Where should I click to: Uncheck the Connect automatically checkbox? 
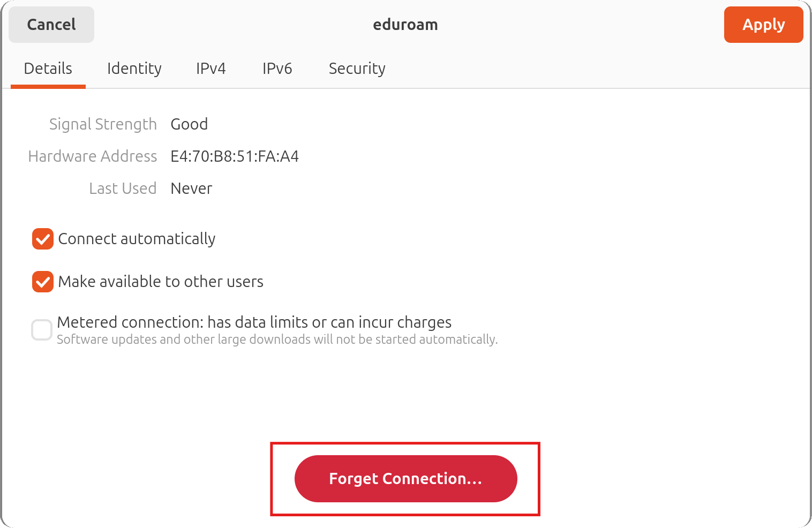(43, 239)
